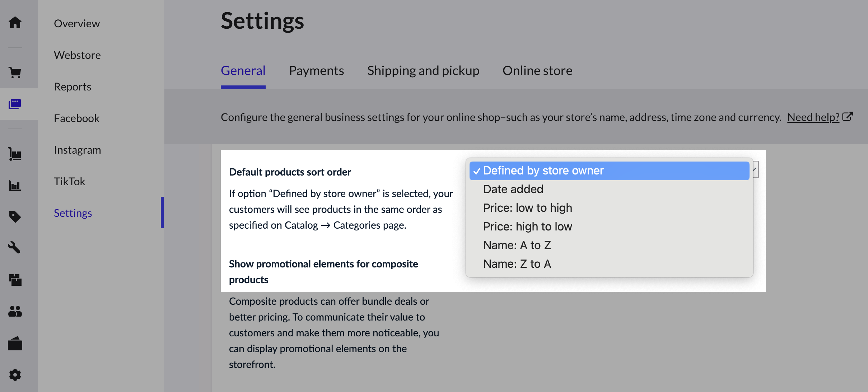Screen dimensions: 868x392
Task: Click the sort order dropdown arrow
Action: [x=755, y=169]
